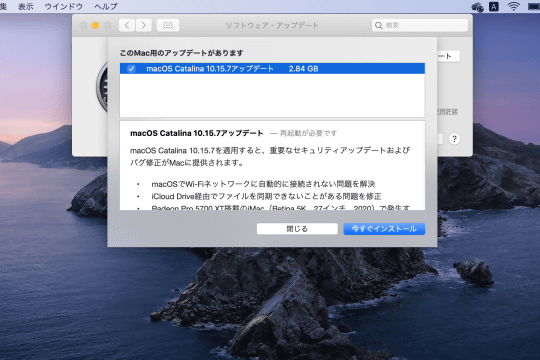
Task: Click the 再起動が必要です note
Action: tap(308, 133)
